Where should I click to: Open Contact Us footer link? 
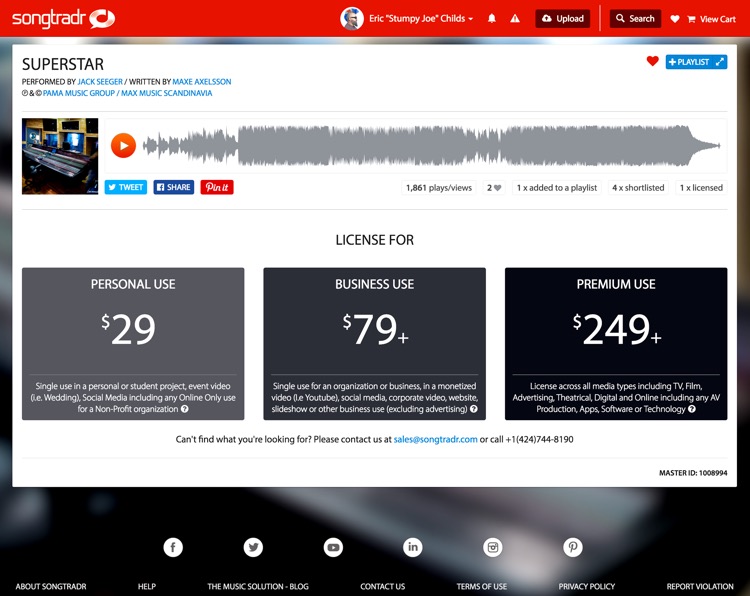point(383,586)
